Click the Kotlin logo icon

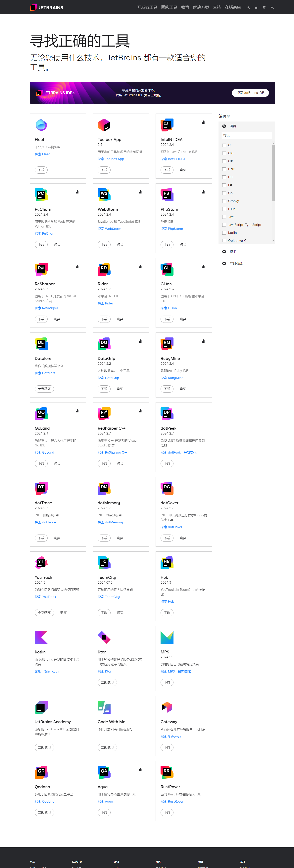41,637
